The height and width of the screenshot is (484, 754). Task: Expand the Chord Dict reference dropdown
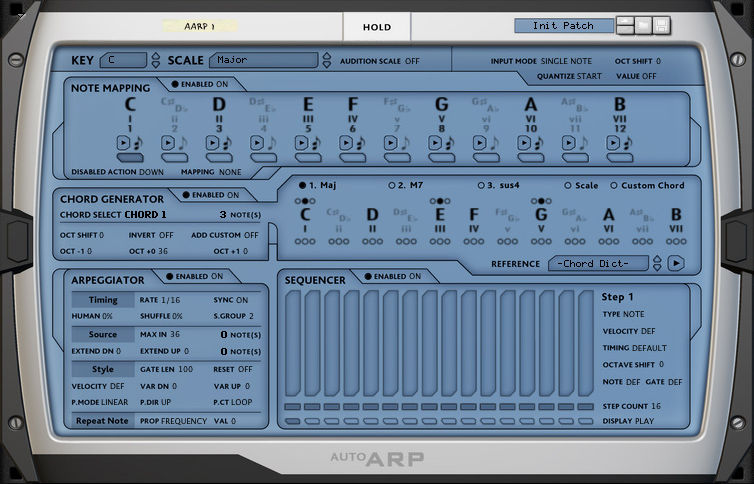(657, 263)
